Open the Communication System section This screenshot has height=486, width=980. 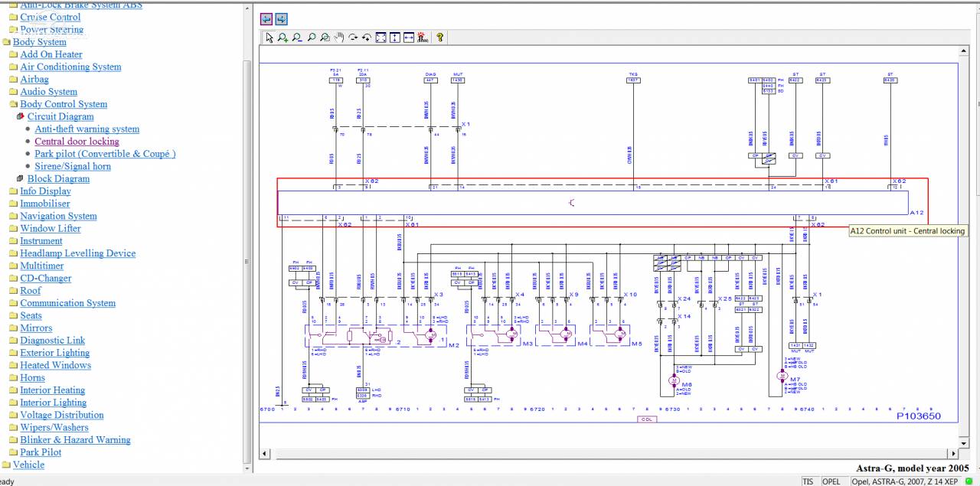pyautogui.click(x=68, y=303)
